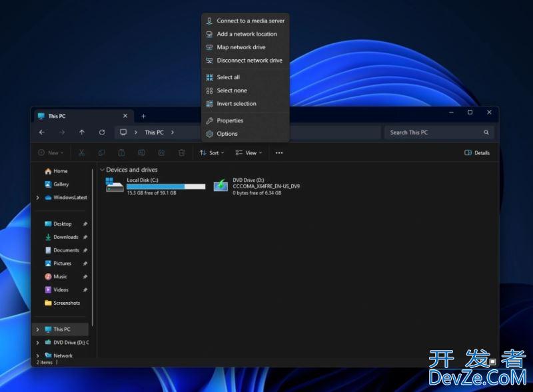The width and height of the screenshot is (533, 392).
Task: Toggle the Details pane button
Action: coord(477,152)
